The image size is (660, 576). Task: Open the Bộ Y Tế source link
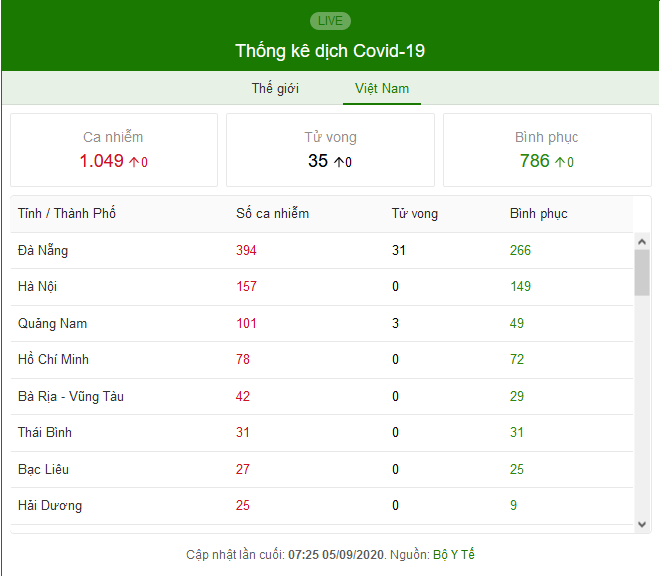454,555
